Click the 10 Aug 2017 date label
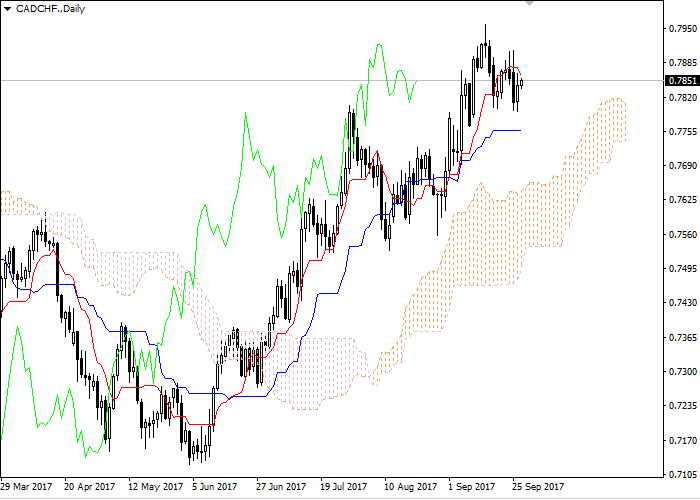The height and width of the screenshot is (500, 700). click(x=411, y=486)
